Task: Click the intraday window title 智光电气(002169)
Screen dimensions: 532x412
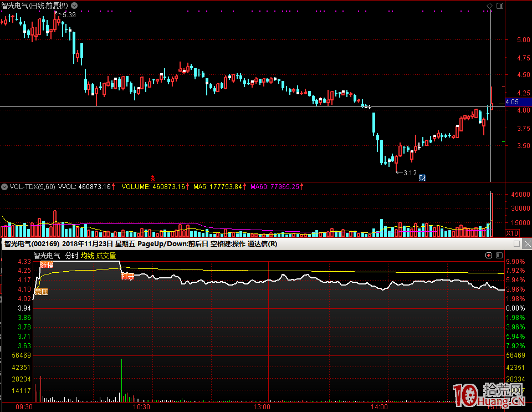Action: pyautogui.click(x=32, y=243)
